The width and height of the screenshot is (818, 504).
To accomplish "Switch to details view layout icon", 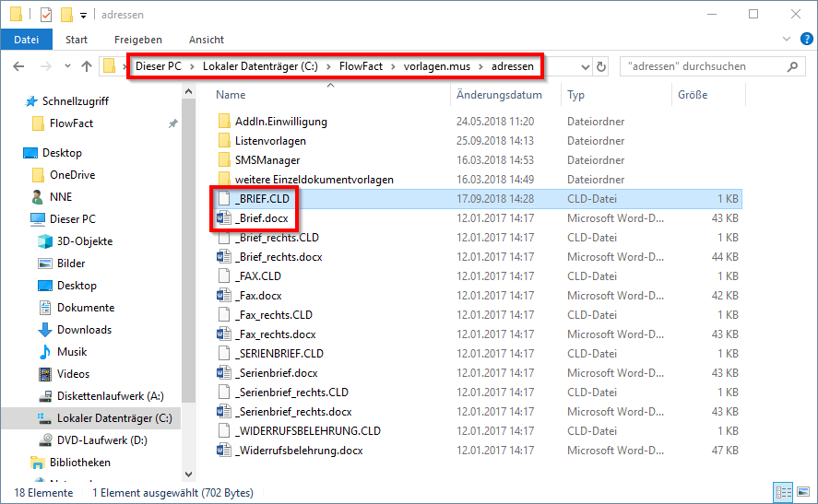I will point(784,492).
